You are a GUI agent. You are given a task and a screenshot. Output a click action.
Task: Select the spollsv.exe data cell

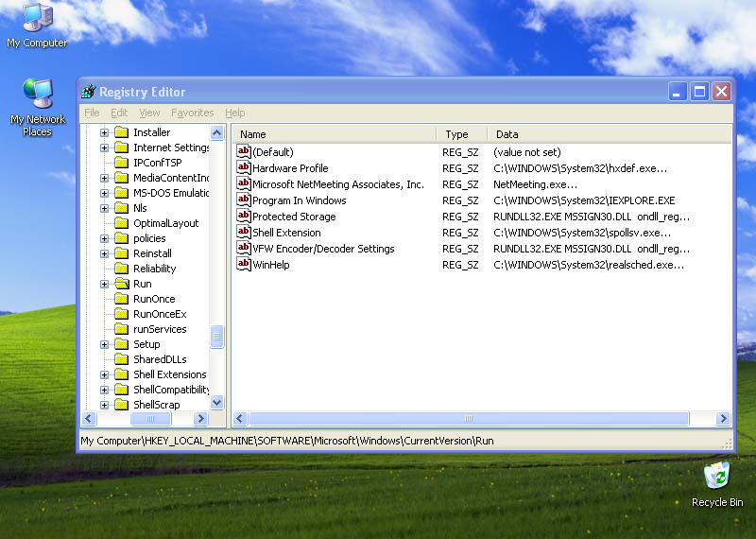tap(582, 233)
